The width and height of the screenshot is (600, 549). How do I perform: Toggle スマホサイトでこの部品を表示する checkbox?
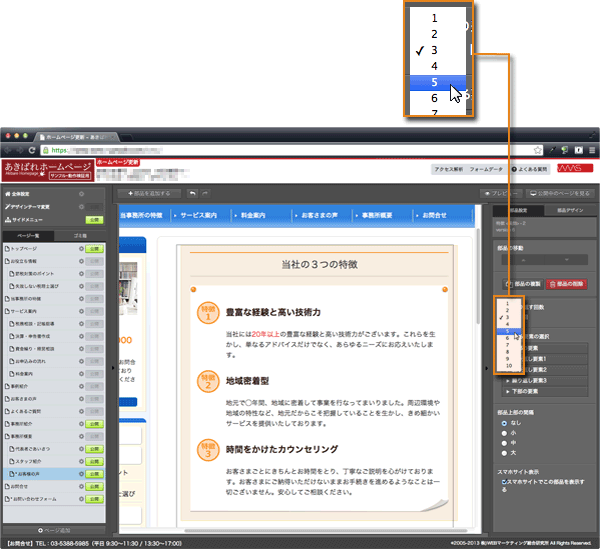[504, 482]
